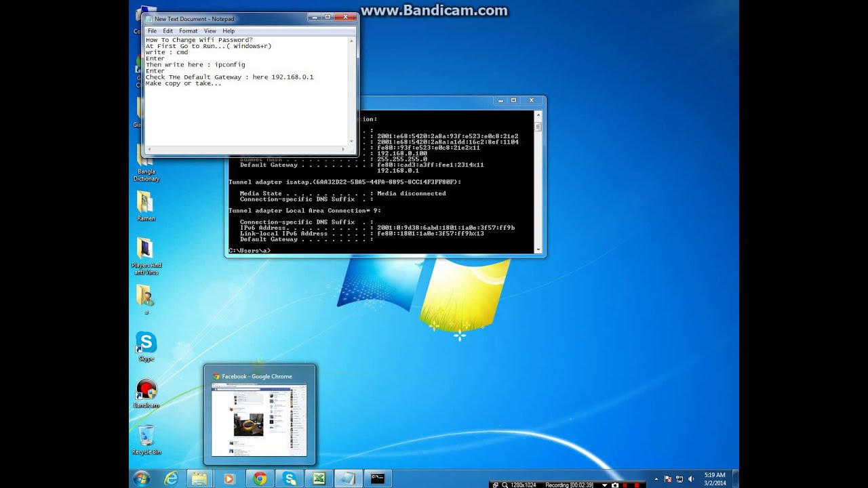
Task: Select the Bandicam desktop shortcut
Action: click(x=146, y=394)
